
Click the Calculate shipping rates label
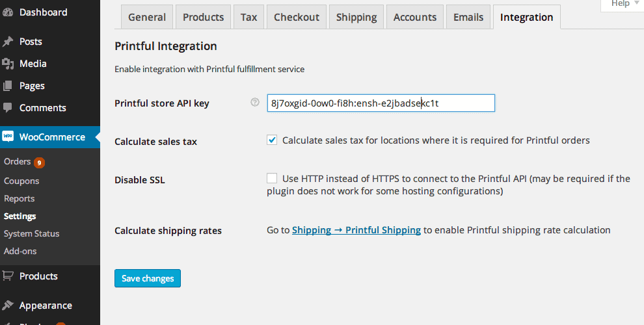pos(168,231)
